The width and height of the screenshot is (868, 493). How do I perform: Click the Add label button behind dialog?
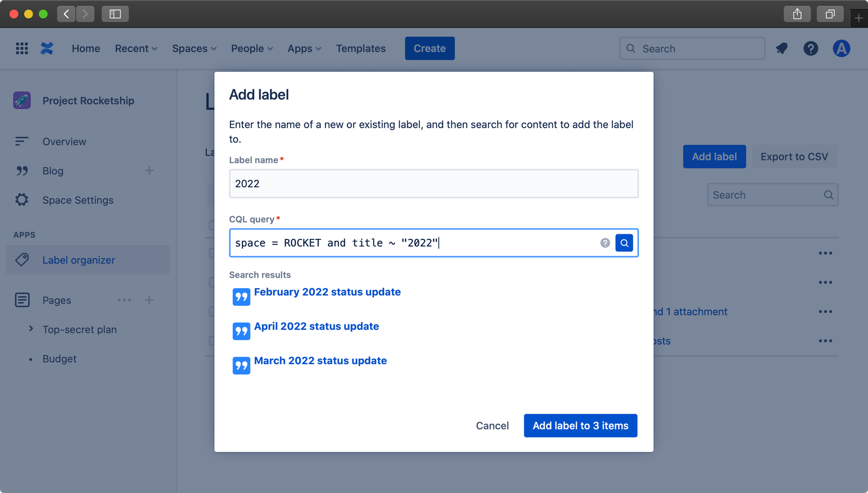(x=714, y=157)
